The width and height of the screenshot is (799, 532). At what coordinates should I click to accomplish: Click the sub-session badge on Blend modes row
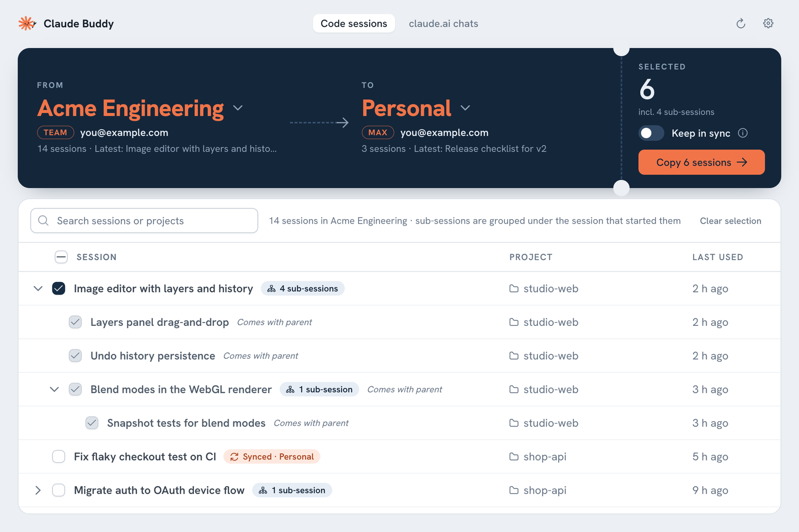coord(320,389)
